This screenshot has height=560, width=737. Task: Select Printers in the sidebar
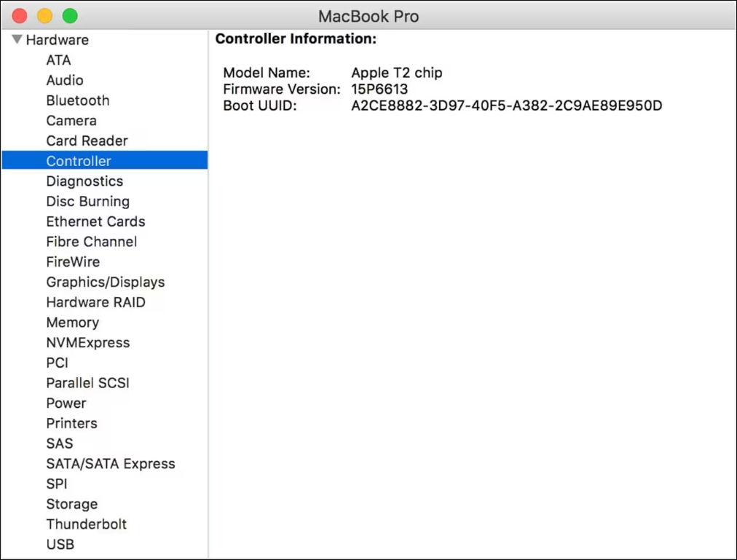[x=72, y=424]
